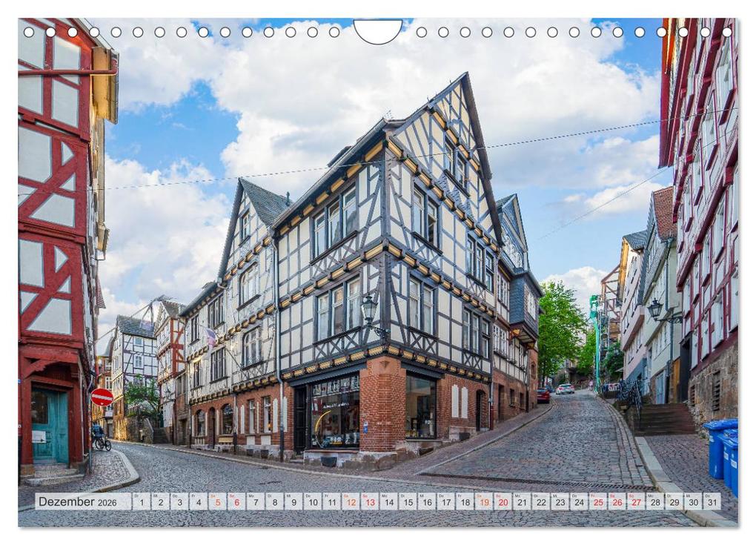The image size is (756, 545).
Task: Select day 24 in the calendar strip
Action: (579, 501)
